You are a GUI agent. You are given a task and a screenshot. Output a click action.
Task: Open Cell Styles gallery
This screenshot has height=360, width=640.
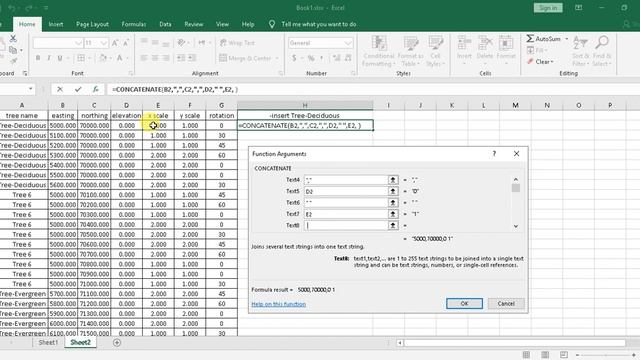[435, 52]
